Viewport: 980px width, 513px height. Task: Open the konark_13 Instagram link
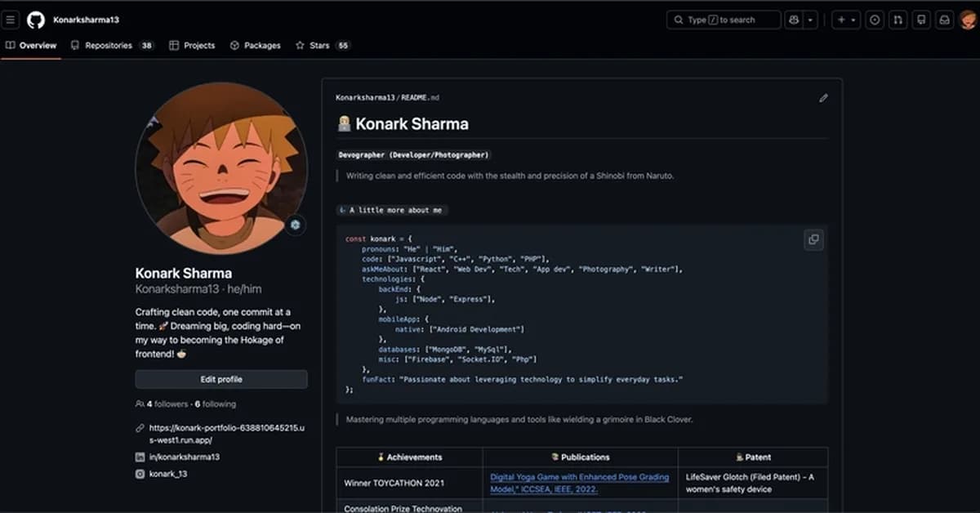pos(167,474)
